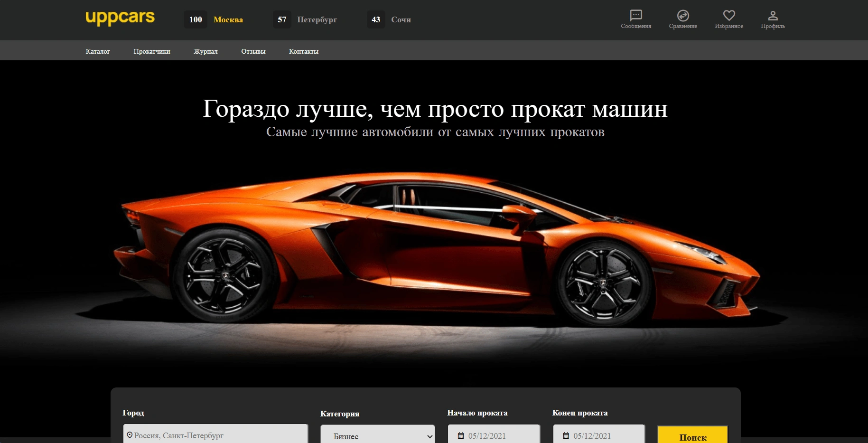Screen dimensions: 868x443
Task: Click the 100 count badge for Москва
Action: point(196,19)
